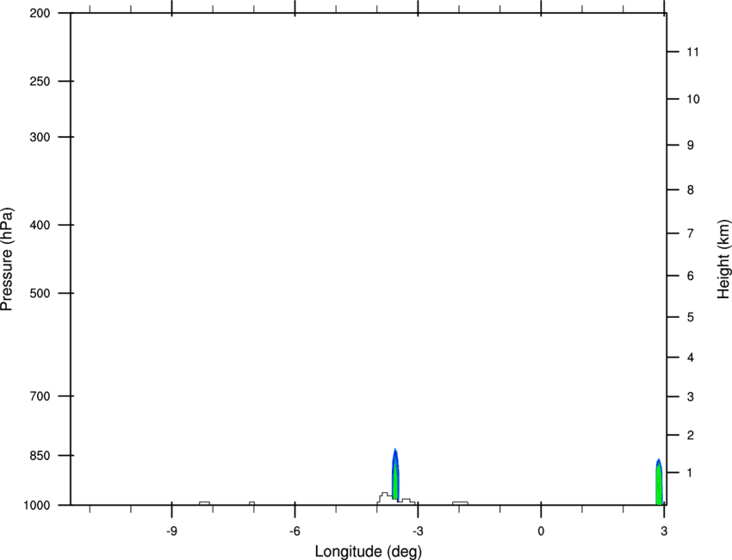
Task: Click the 250 pressure tick label
Action: pyautogui.click(x=40, y=81)
